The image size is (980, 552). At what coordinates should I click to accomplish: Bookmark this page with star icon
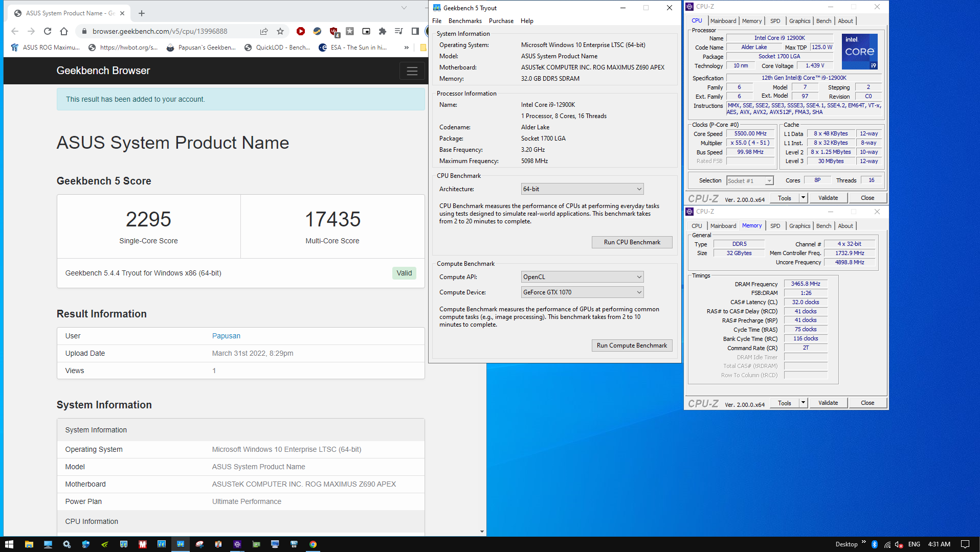(280, 31)
